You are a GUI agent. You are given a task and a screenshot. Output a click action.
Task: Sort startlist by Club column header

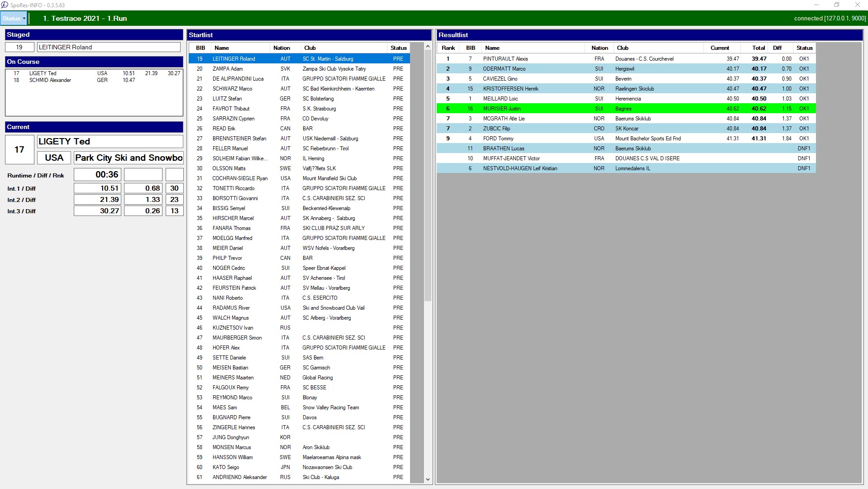344,48
